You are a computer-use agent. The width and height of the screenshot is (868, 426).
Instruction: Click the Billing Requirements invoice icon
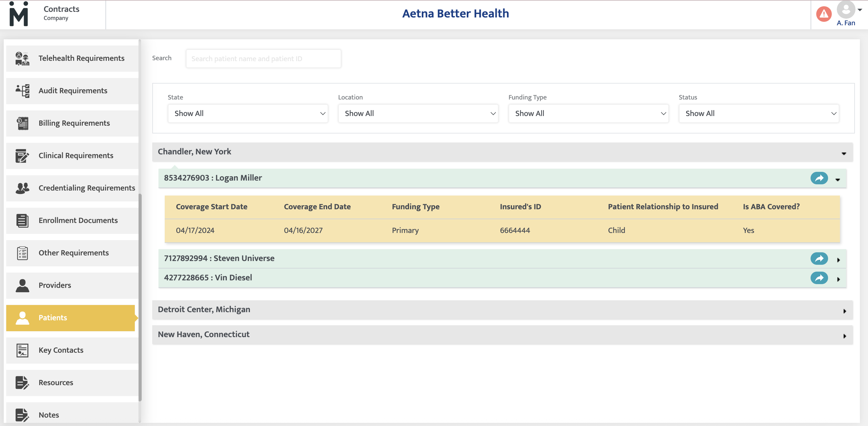pos(22,123)
